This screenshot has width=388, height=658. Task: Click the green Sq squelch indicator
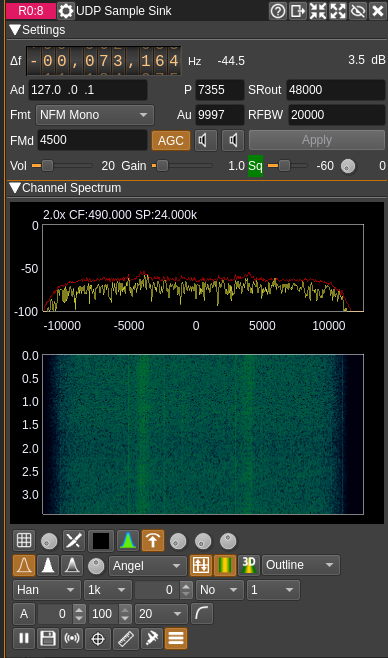click(x=255, y=166)
